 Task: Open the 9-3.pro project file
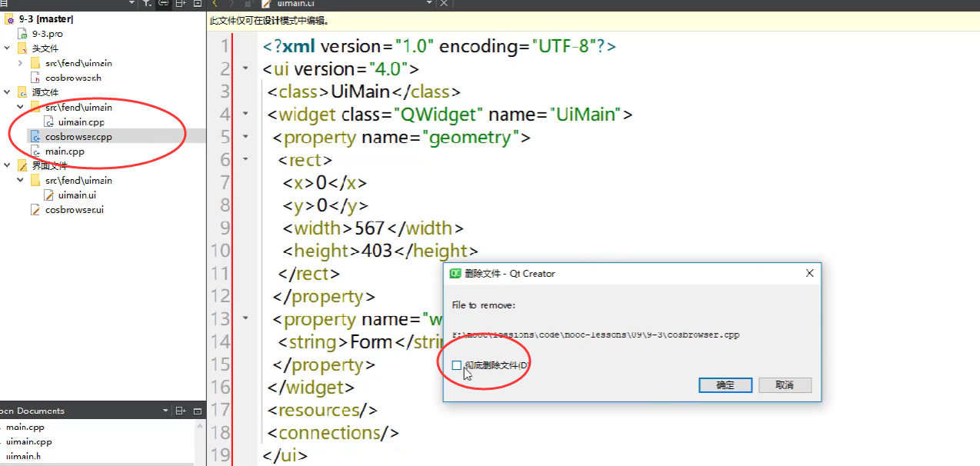pos(46,34)
